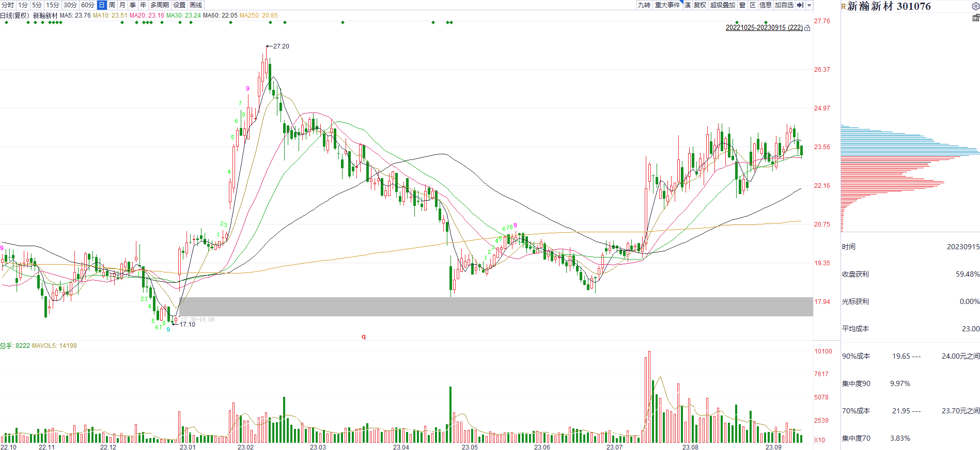
Task: Click the 23.02 date axis label
Action: point(245,447)
